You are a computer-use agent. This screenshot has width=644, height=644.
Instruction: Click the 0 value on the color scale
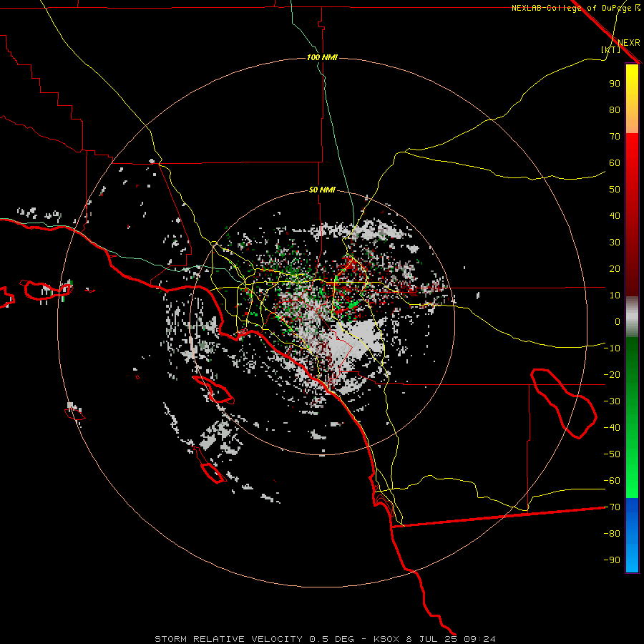tap(618, 321)
